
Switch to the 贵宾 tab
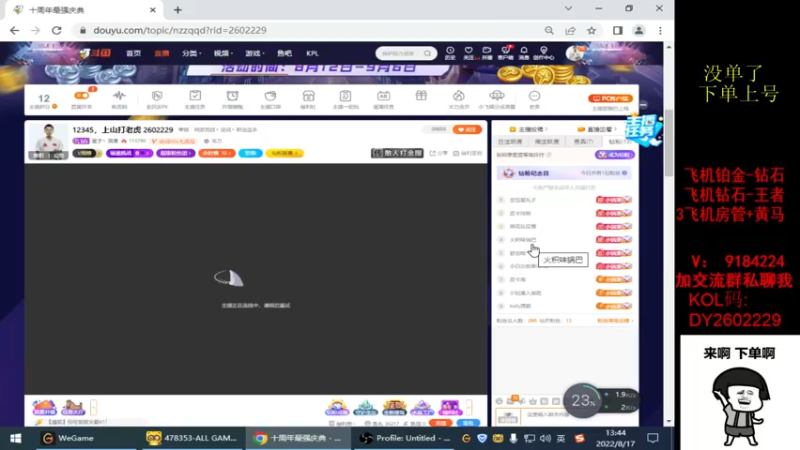coord(583,141)
